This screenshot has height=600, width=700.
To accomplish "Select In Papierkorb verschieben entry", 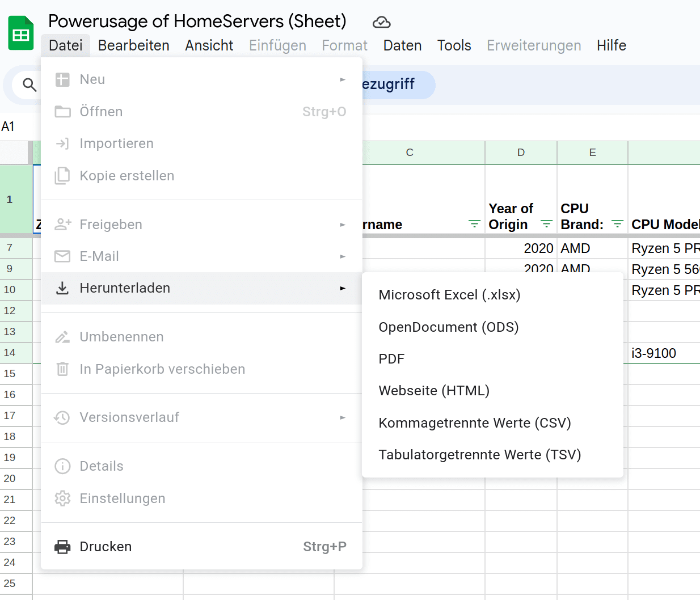I will pos(201,369).
